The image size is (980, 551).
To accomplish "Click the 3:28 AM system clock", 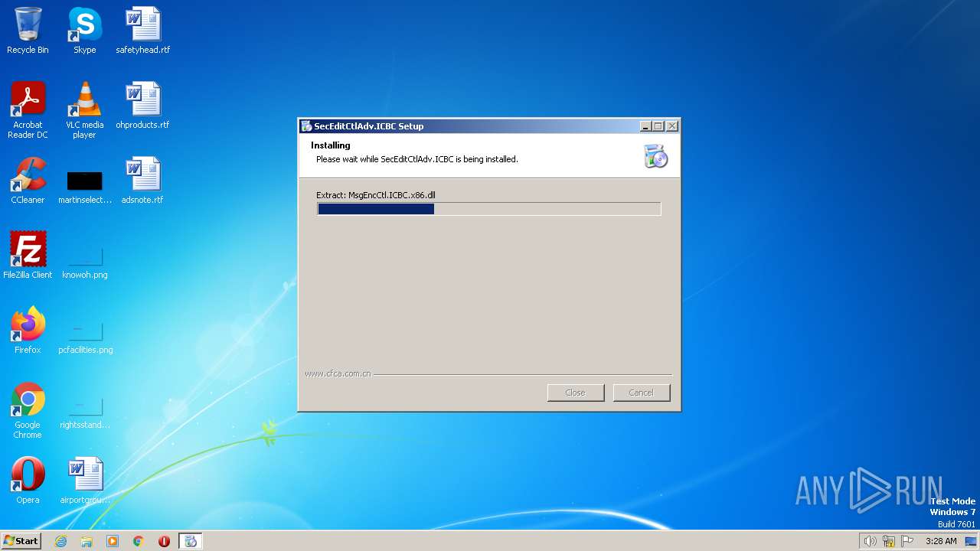I will coord(941,541).
